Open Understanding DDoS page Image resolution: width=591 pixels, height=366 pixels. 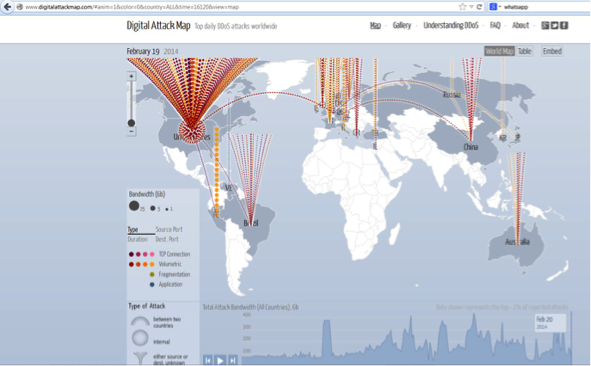tap(451, 25)
